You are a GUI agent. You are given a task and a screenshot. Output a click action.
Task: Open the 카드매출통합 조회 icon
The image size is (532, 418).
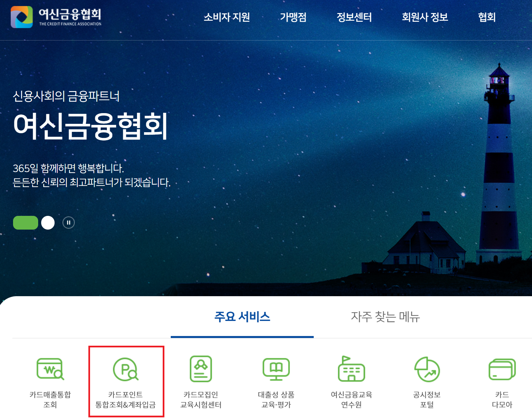50,369
